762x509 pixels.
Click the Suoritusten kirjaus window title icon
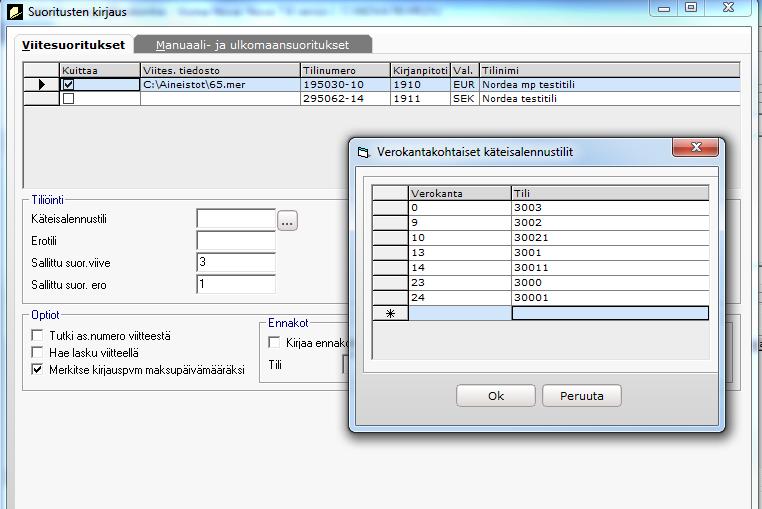click(15, 12)
